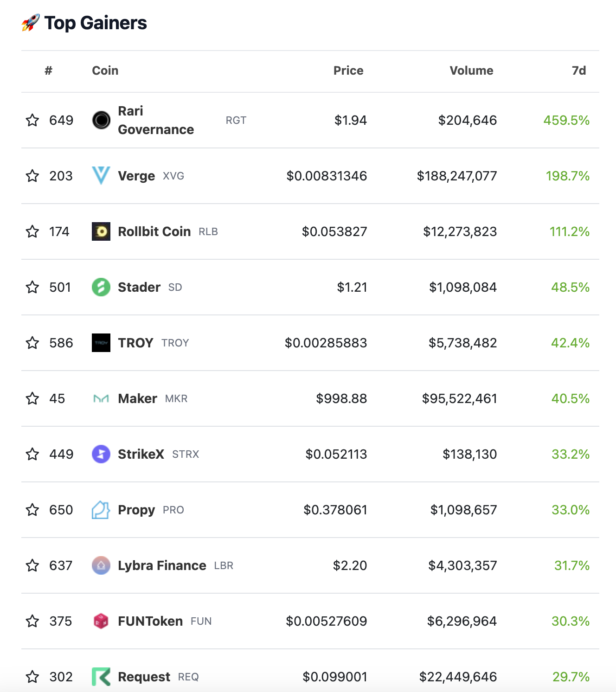Screen dimensions: 616x692
Task: Click the TROY black logo icon
Action: [101, 343]
